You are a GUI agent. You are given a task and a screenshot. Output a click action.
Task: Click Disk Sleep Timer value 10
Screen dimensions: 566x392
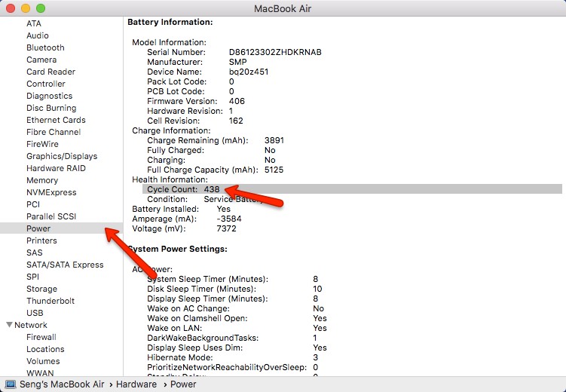click(x=317, y=289)
